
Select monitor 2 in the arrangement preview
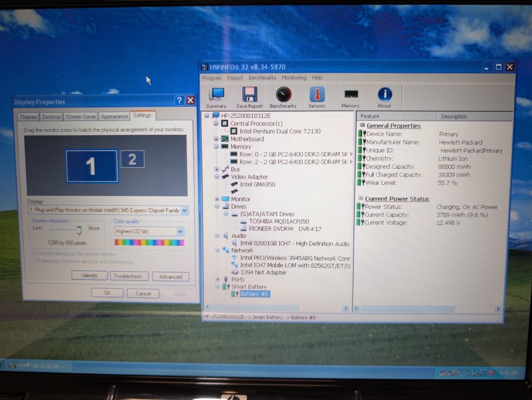click(132, 159)
